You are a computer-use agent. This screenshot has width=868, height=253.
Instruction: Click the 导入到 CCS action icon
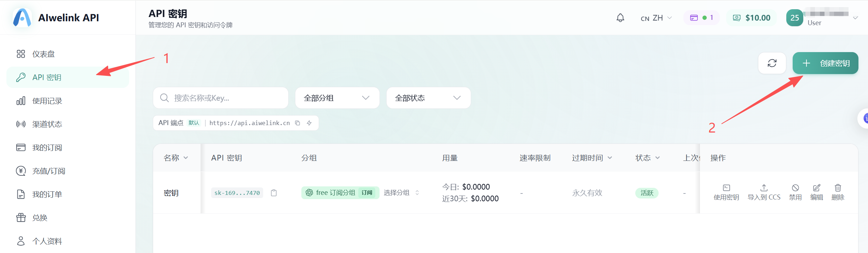coord(764,192)
